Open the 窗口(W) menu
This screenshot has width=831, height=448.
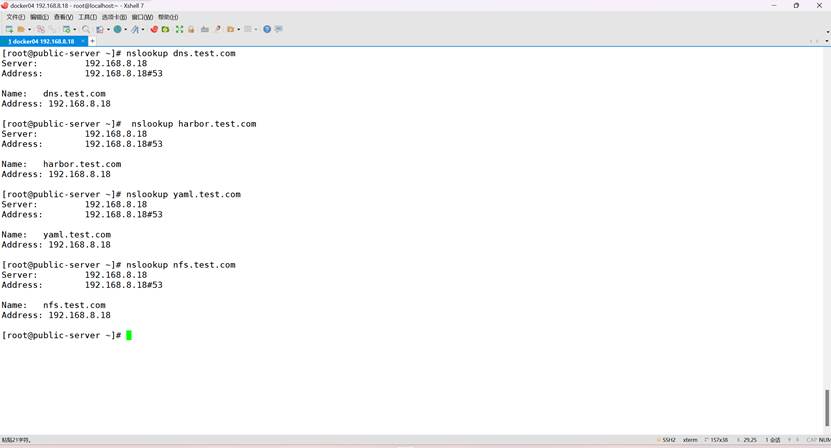(x=142, y=17)
